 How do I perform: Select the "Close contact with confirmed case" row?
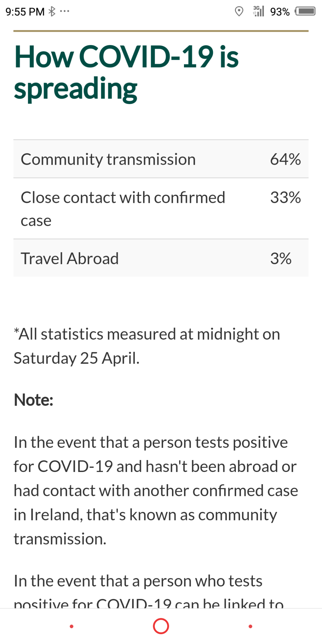click(123, 208)
